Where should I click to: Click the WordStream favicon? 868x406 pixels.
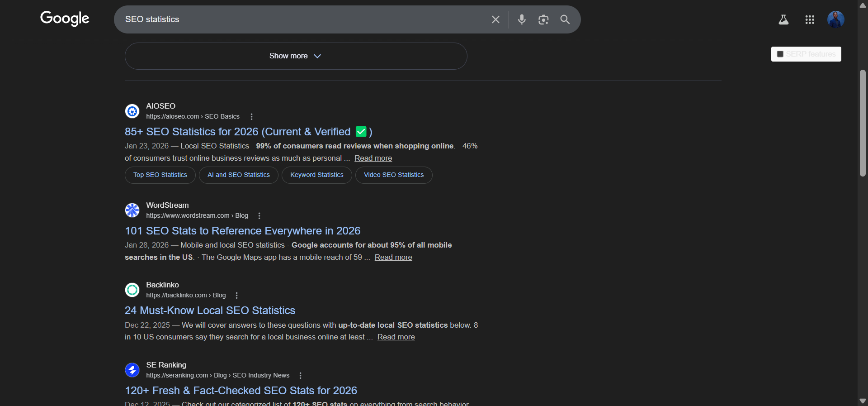[x=132, y=210]
